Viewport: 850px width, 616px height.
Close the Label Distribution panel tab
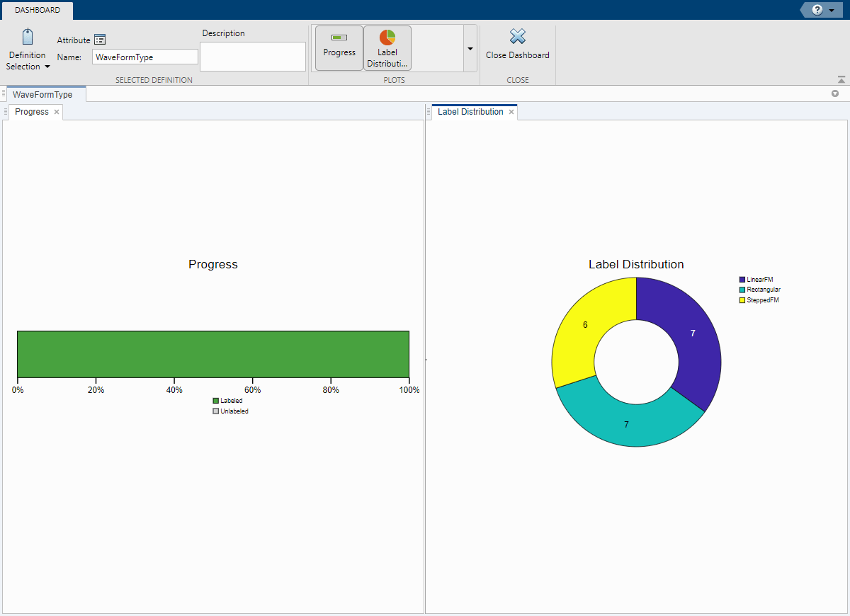coord(511,112)
